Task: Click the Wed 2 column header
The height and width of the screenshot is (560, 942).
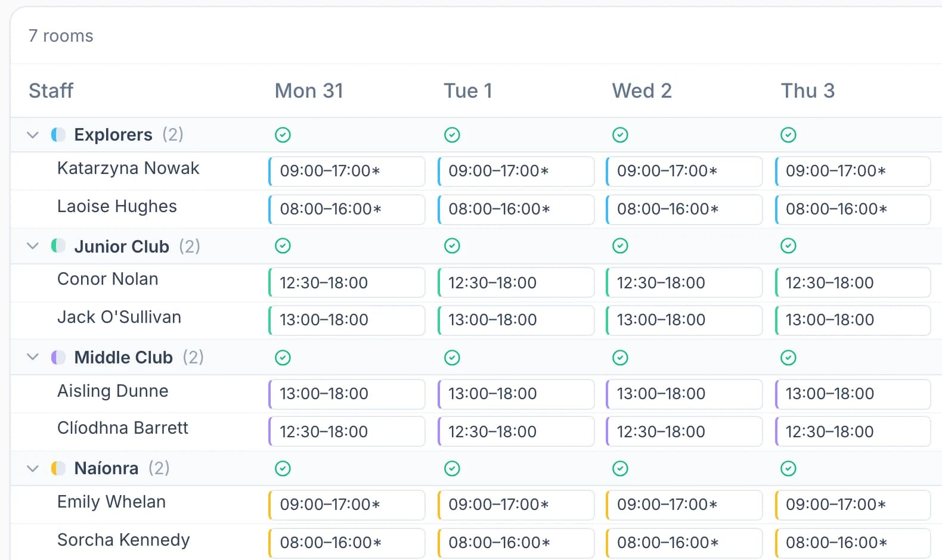Action: pyautogui.click(x=642, y=91)
